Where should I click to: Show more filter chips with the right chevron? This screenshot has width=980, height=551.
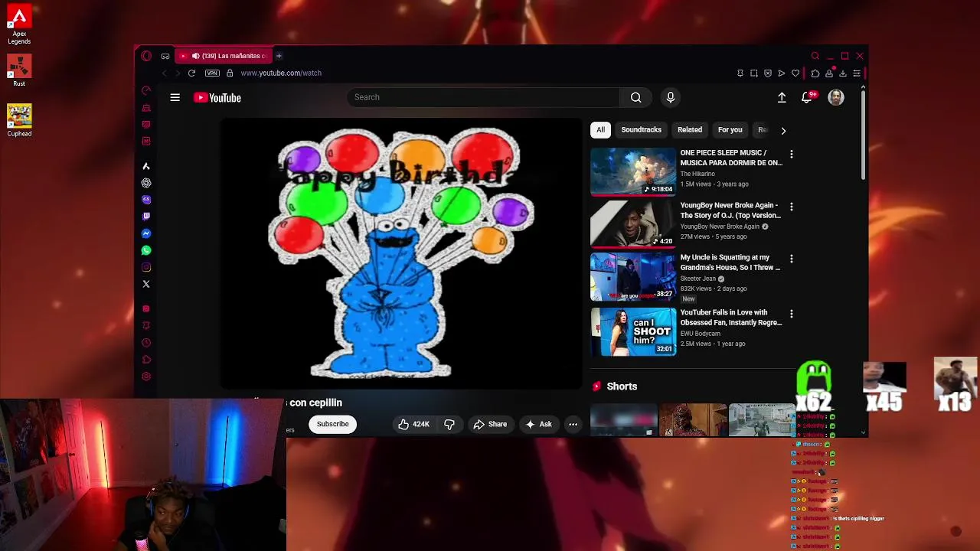(783, 131)
